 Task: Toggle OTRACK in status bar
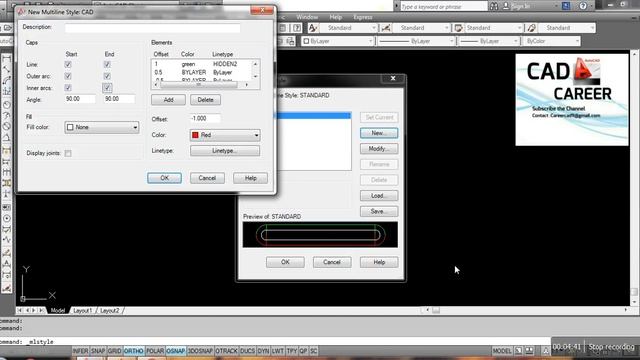226,351
